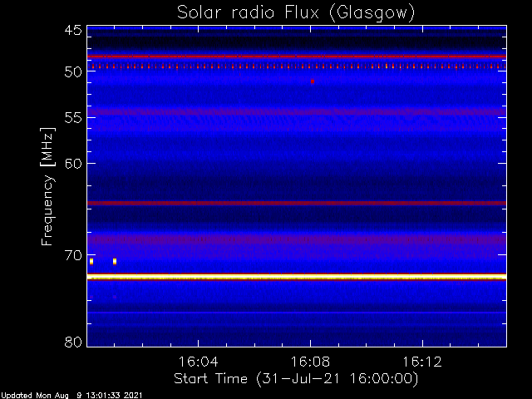Click the second yellow burst marker near 70 MHz

[x=115, y=261]
